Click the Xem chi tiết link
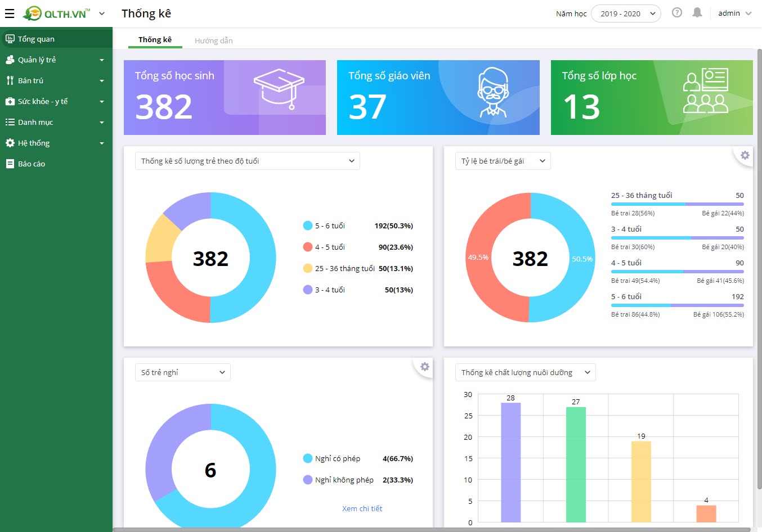The width and height of the screenshot is (762, 532). 362,508
